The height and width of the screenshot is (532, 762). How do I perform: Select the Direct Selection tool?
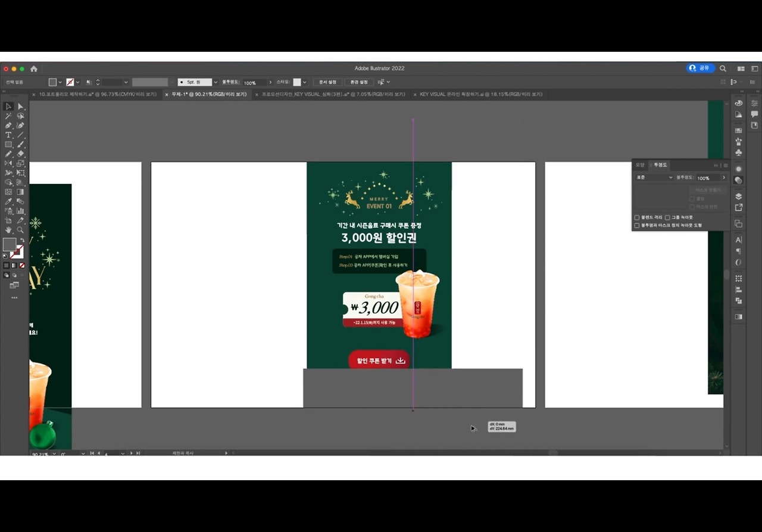(x=21, y=107)
